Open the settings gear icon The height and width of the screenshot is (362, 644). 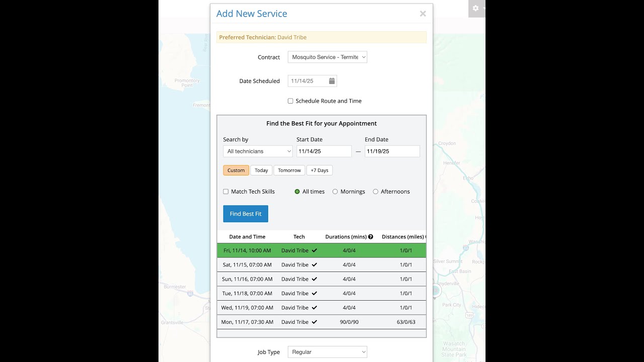click(476, 8)
